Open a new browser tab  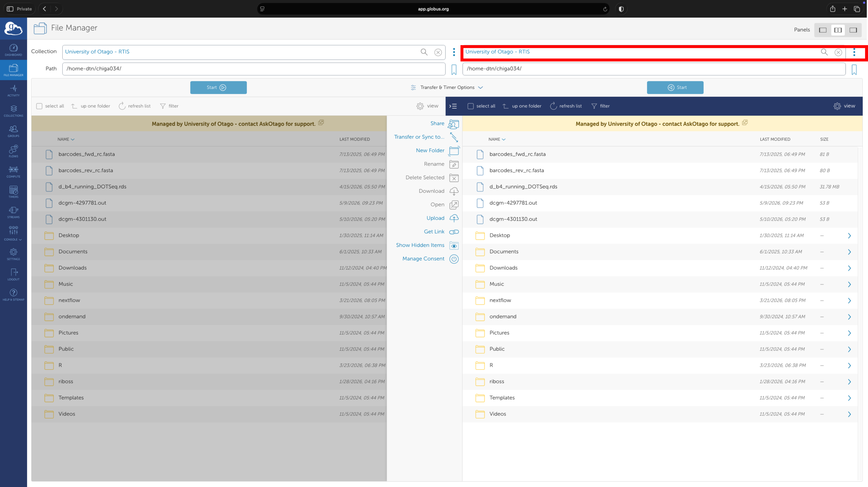845,9
